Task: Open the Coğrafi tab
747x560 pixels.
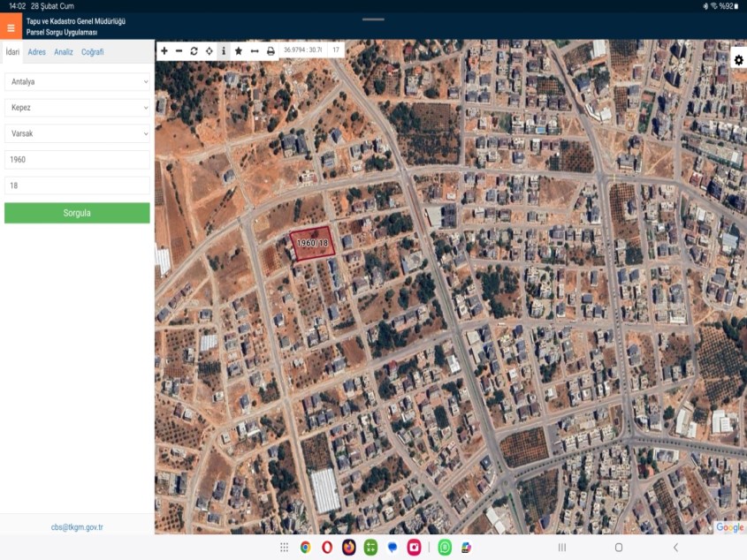Action: point(93,52)
